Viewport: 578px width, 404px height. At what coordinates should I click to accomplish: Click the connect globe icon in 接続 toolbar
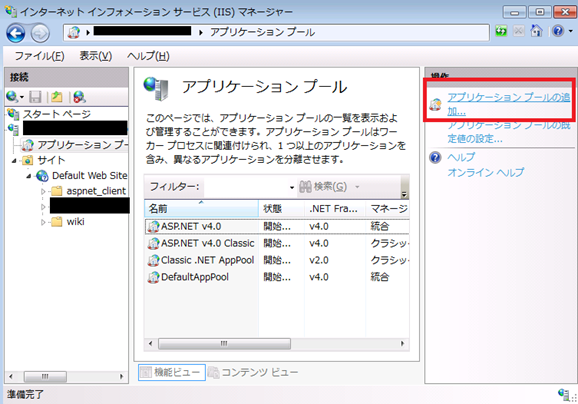point(12,97)
